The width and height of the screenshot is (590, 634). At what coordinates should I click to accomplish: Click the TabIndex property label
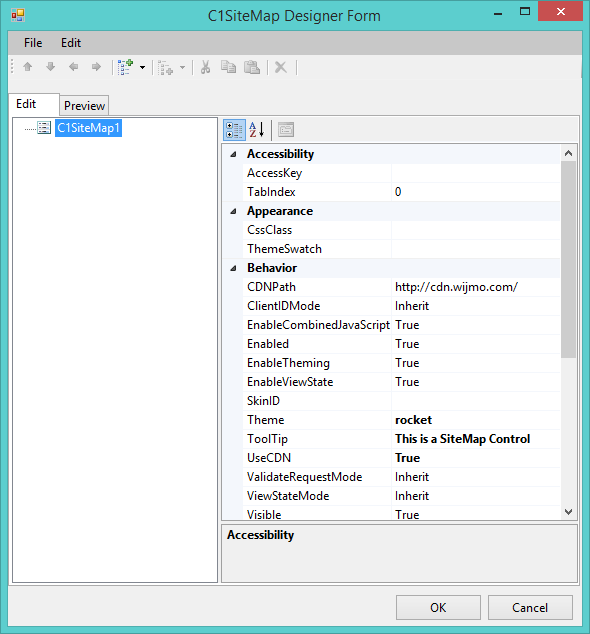[x=271, y=192]
